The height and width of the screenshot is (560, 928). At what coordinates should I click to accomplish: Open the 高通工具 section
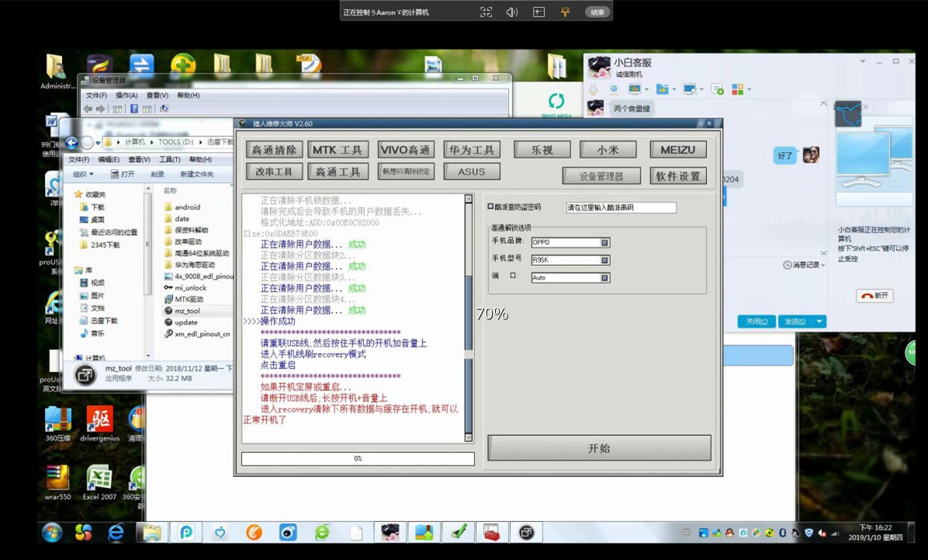338,171
